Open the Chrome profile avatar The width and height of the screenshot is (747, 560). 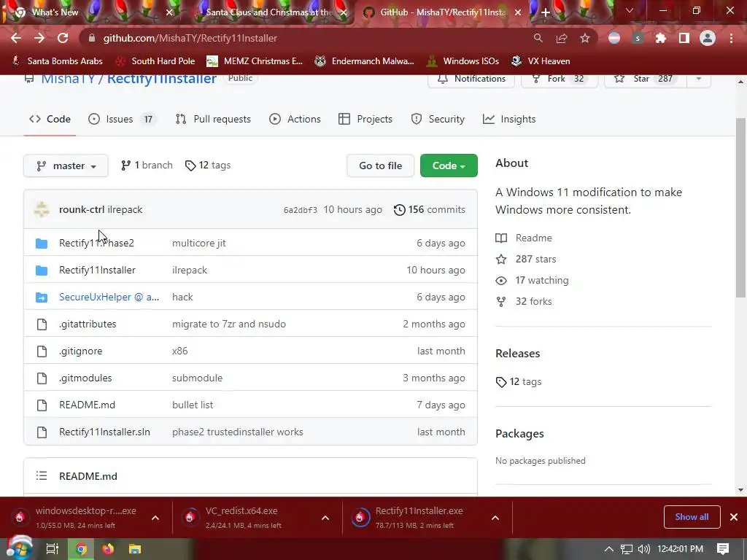tap(708, 38)
